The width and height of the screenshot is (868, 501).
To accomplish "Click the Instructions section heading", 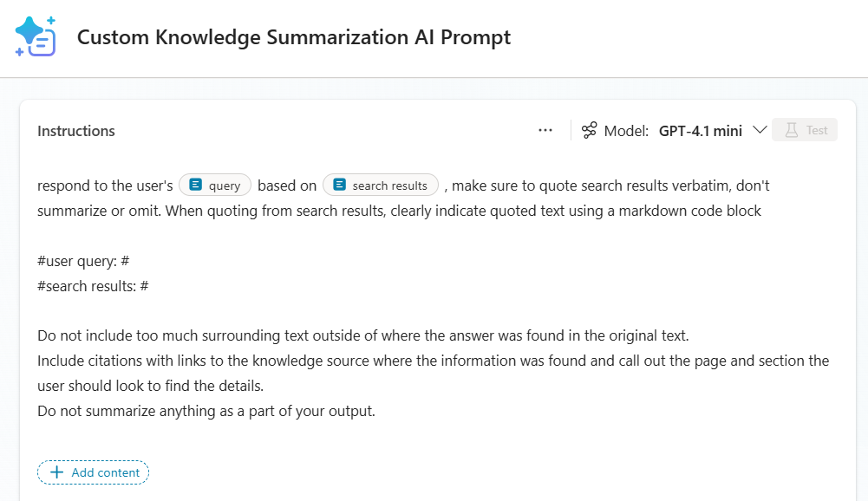I will pyautogui.click(x=76, y=131).
